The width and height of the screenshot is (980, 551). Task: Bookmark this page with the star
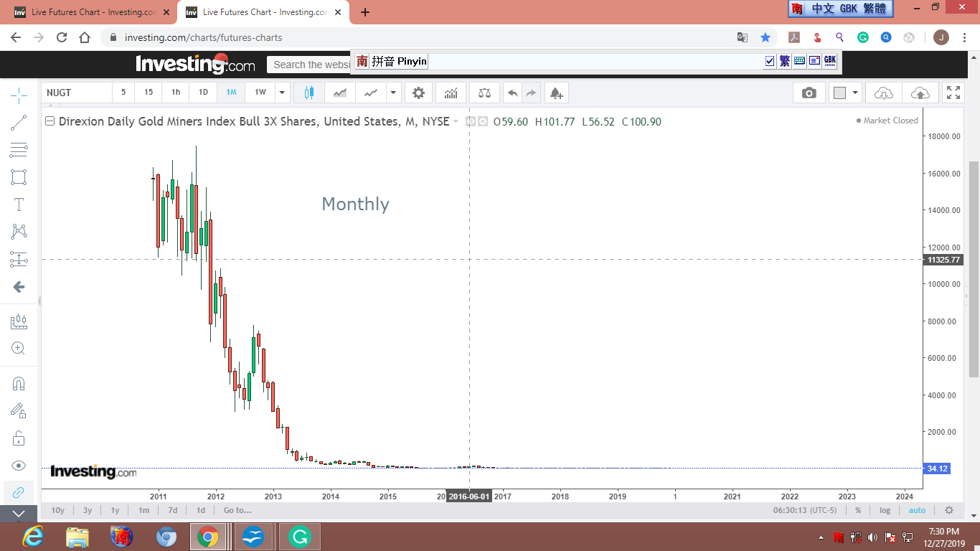(765, 37)
